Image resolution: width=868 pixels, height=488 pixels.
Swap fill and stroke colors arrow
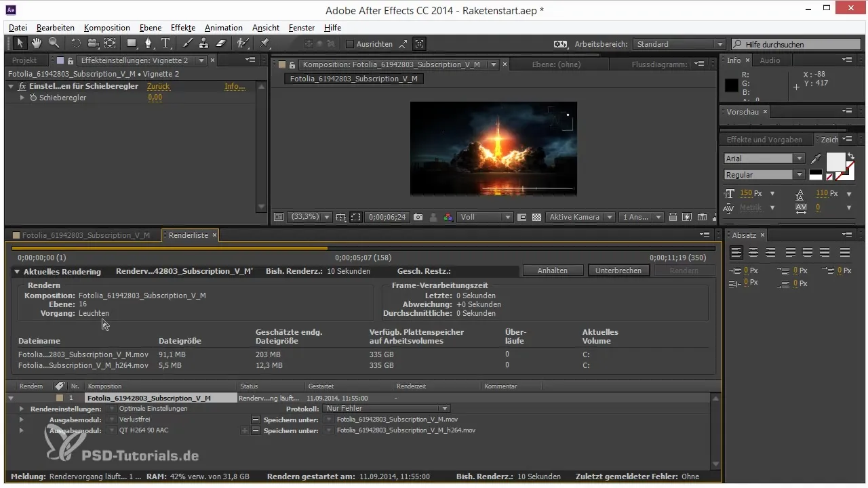[850, 156]
